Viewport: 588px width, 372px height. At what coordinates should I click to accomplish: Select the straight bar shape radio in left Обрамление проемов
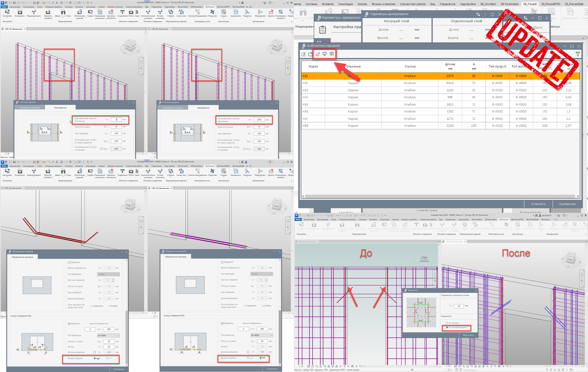(107, 358)
